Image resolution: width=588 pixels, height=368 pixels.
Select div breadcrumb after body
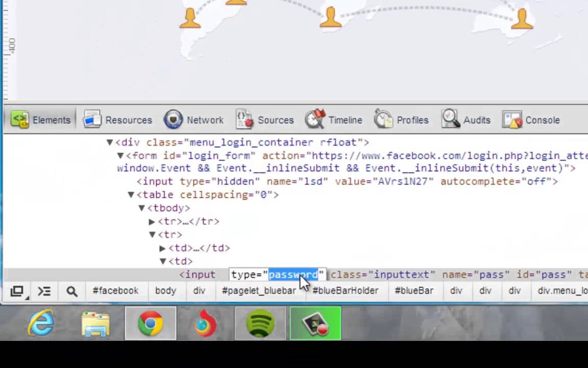[x=199, y=291]
